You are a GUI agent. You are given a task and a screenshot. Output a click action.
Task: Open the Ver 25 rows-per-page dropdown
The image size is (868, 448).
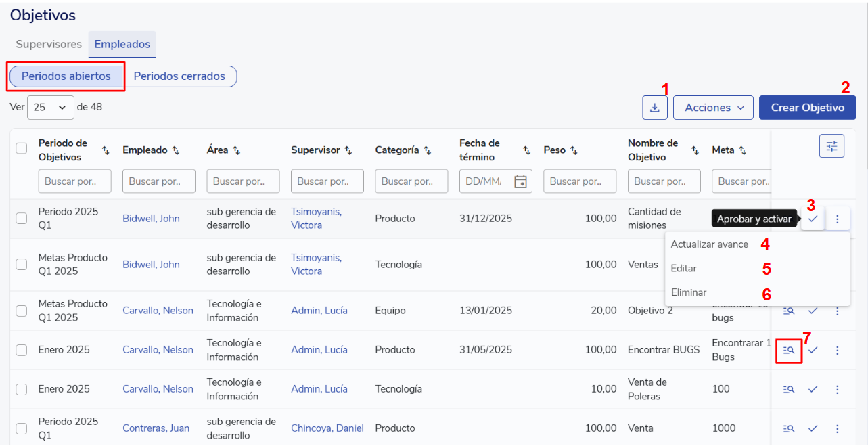51,107
